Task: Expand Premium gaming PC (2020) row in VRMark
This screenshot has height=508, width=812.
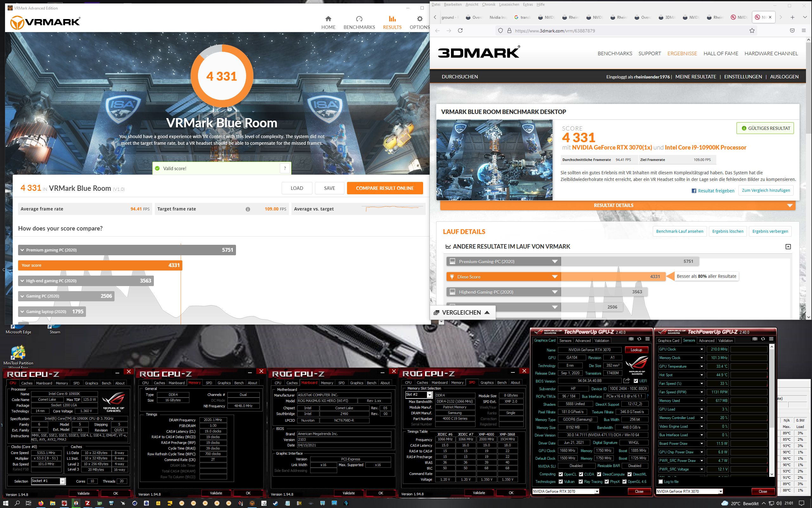Action: [x=127, y=250]
